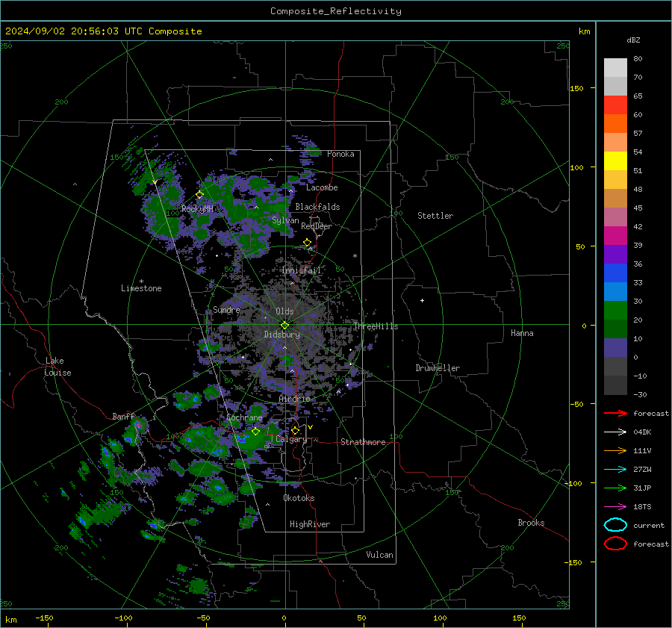Select the bright green 30 dBZ swatch
This screenshot has height=628, width=672.
615,310
